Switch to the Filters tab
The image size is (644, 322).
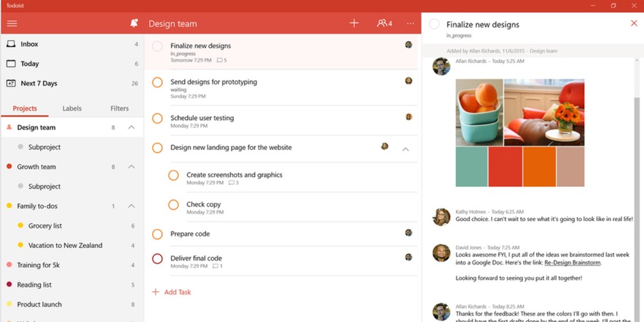point(120,108)
